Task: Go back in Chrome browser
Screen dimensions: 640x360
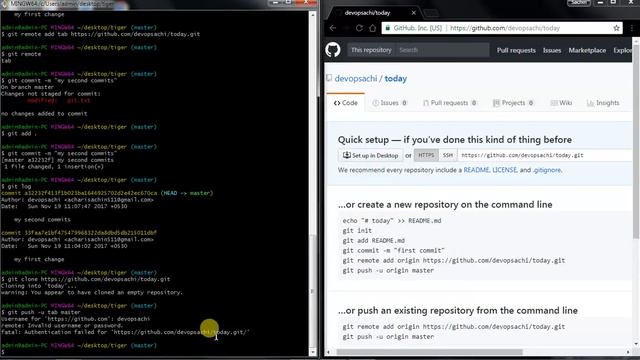Action: click(333, 28)
